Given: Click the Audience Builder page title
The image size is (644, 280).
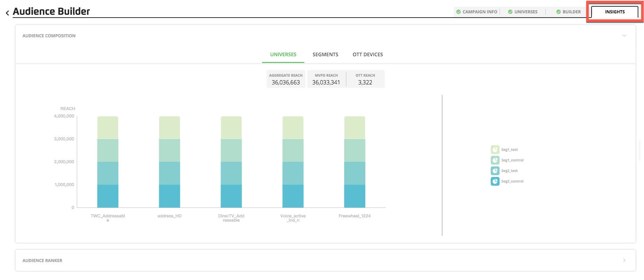Looking at the screenshot, I should (x=51, y=11).
